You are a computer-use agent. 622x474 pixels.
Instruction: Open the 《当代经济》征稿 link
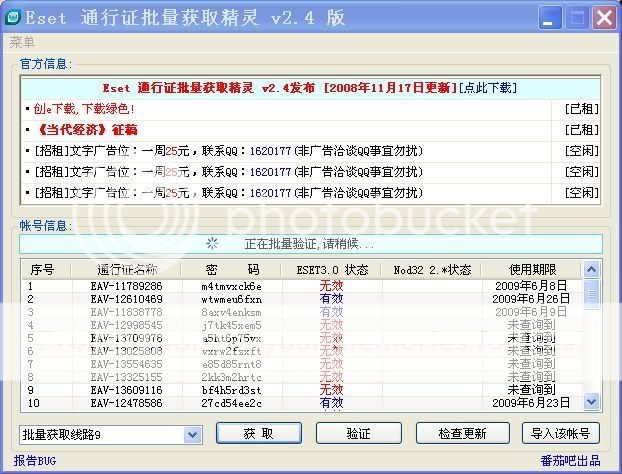click(x=86, y=130)
